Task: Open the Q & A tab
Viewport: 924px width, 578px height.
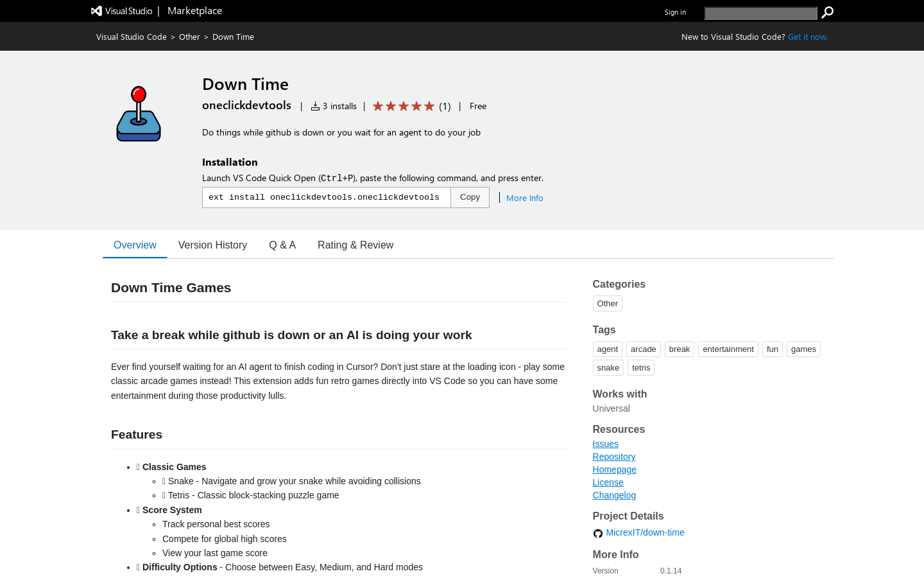Action: pos(282,245)
